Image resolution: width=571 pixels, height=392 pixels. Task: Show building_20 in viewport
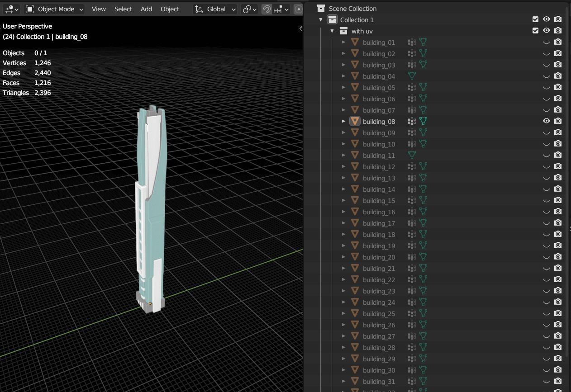[547, 257]
